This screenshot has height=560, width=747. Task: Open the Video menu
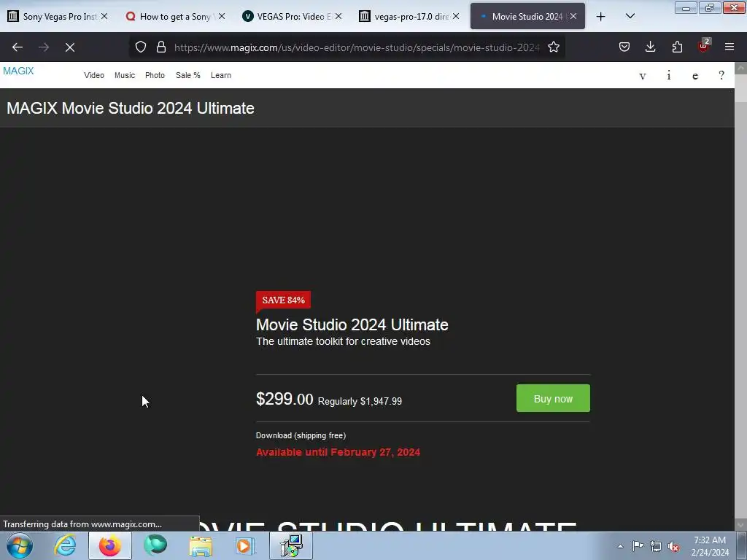[94, 75]
